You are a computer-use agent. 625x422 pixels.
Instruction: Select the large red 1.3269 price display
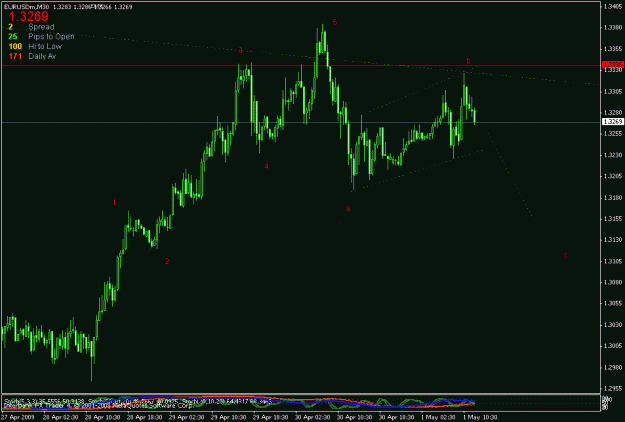coord(29,16)
